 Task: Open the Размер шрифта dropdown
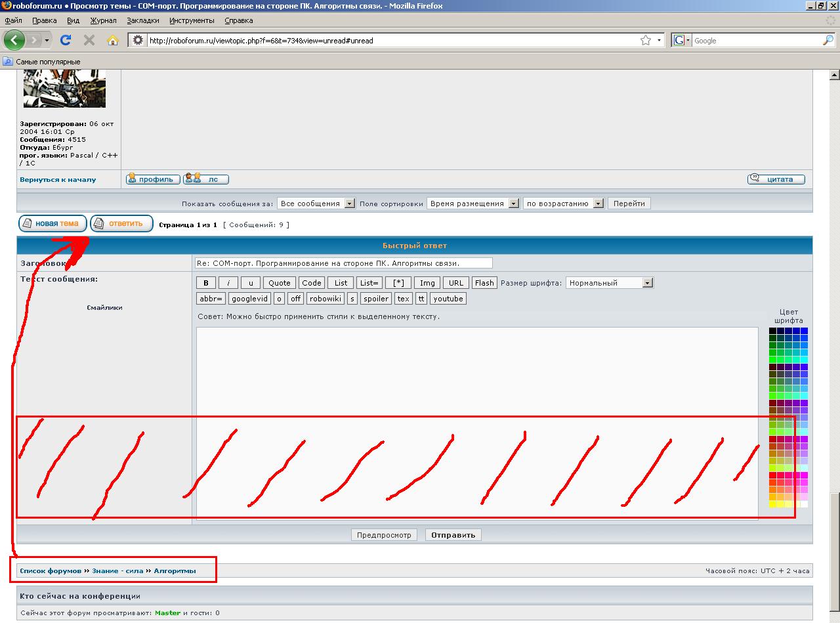point(610,283)
